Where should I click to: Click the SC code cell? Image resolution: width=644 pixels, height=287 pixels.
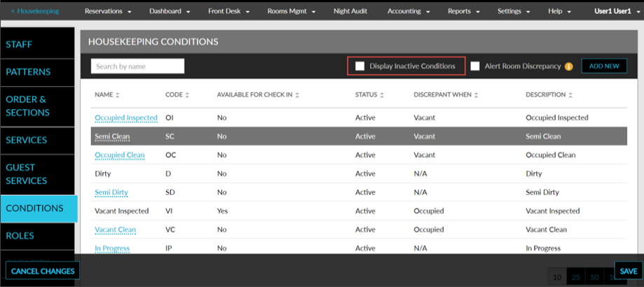(170, 136)
